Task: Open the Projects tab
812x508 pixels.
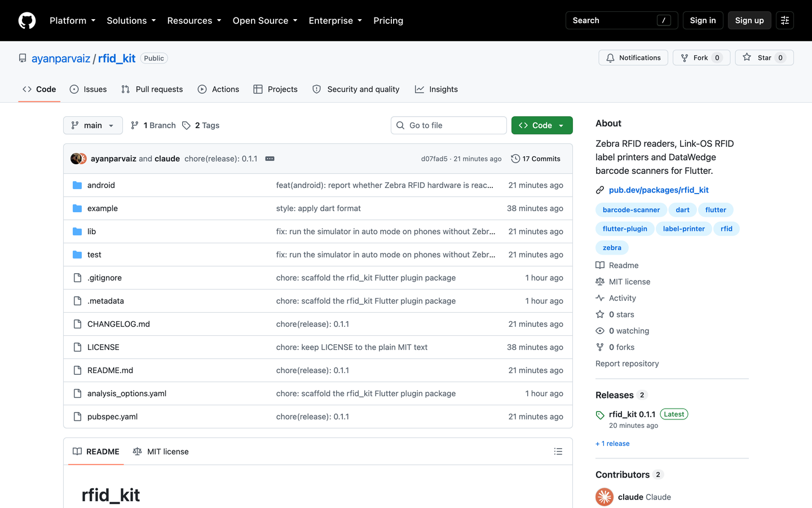Action: point(276,89)
